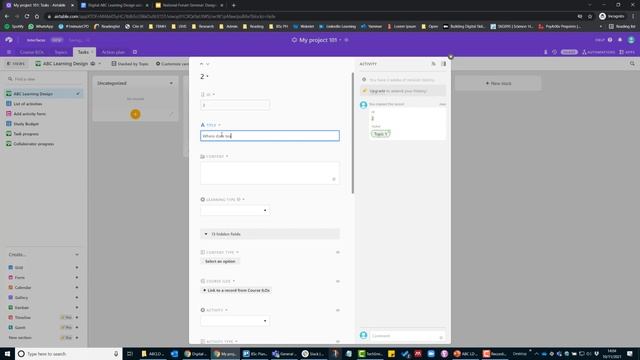Click the New stack button
The image size is (640, 360).
pyautogui.click(x=498, y=83)
